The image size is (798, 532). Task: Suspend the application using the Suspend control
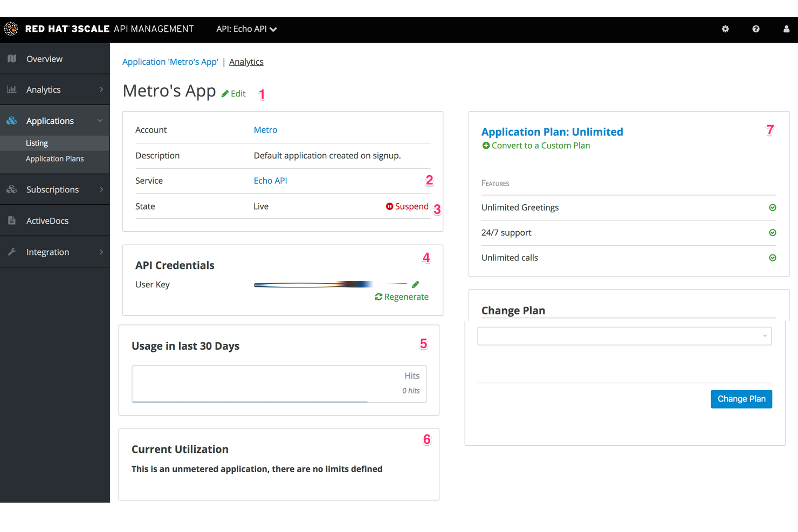(x=407, y=206)
